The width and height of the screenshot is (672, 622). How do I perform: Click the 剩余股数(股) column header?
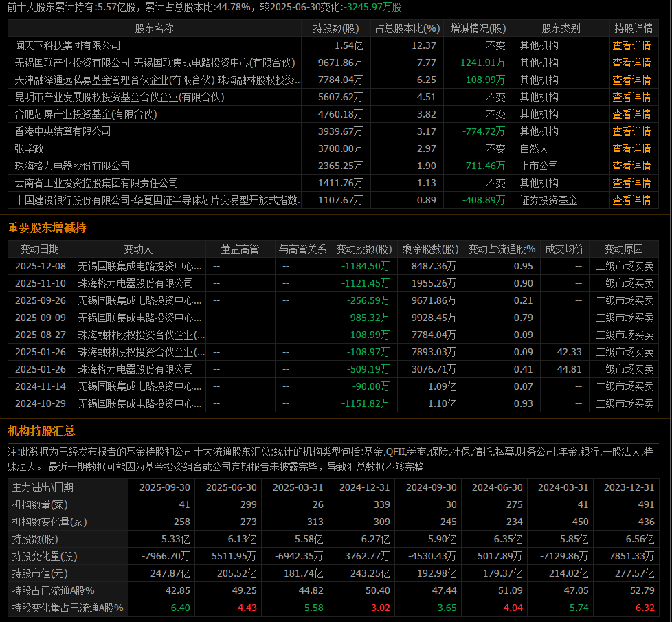pos(431,249)
